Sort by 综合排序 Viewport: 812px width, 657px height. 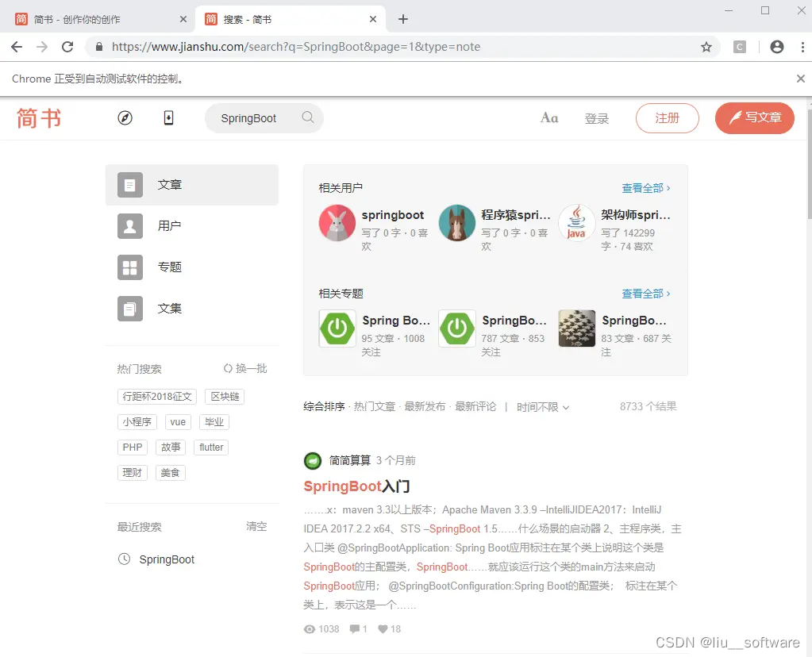click(324, 407)
